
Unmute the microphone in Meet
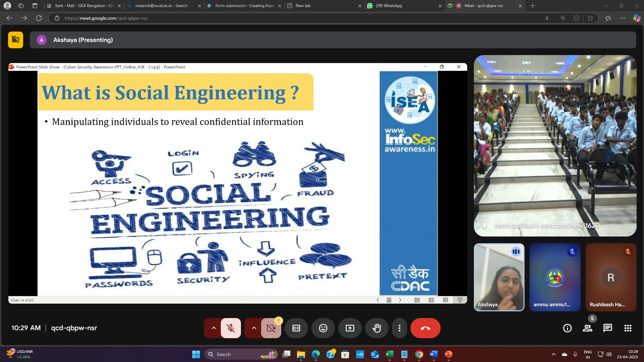pyautogui.click(x=231, y=328)
